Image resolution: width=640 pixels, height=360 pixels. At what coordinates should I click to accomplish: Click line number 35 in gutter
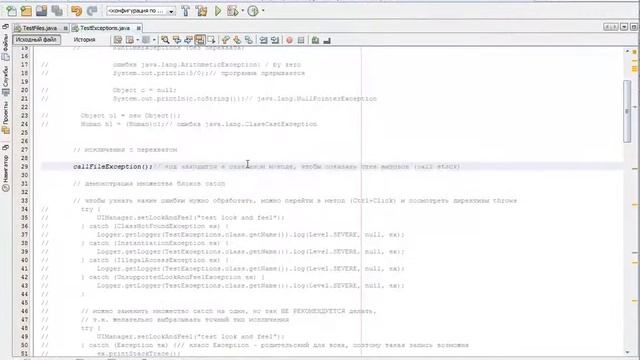point(24,218)
